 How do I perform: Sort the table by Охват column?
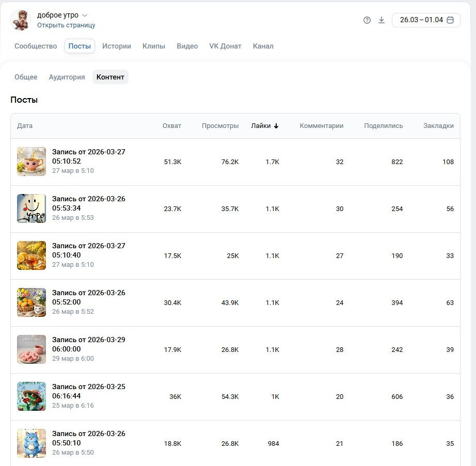172,126
